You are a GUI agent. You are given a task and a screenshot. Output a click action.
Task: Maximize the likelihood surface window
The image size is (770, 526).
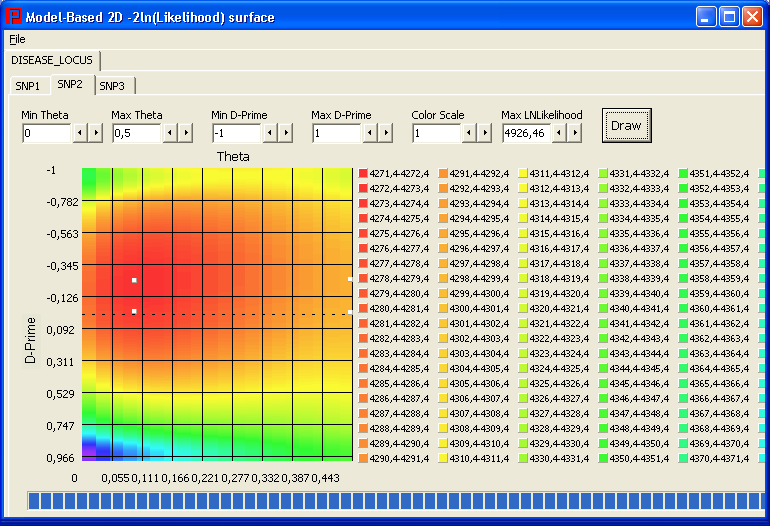click(x=729, y=17)
